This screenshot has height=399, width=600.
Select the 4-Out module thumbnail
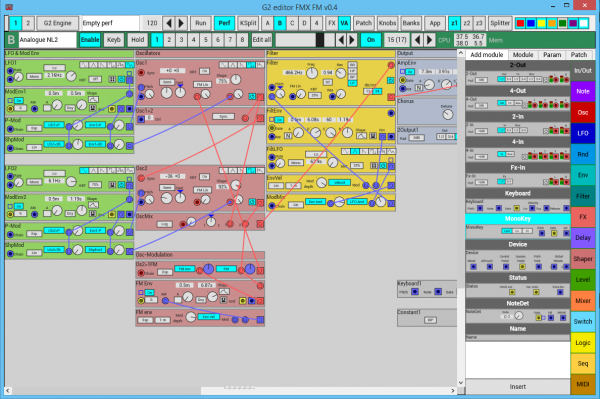point(518,103)
